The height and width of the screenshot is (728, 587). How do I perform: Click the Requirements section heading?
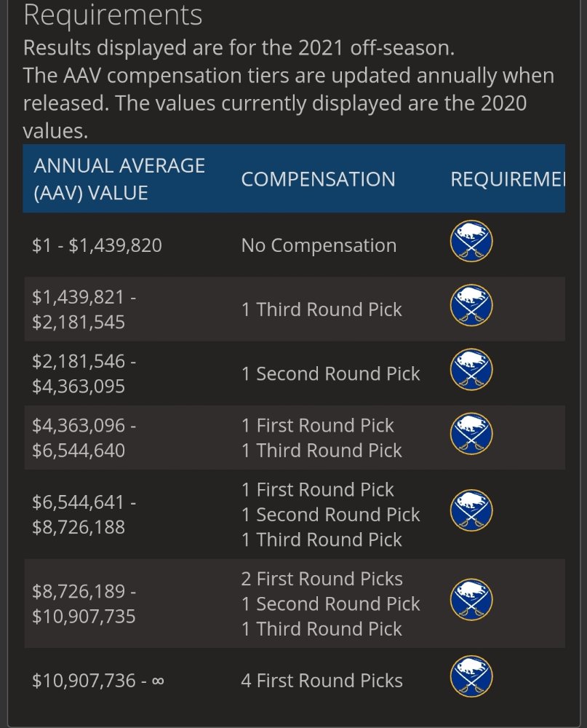point(113,15)
